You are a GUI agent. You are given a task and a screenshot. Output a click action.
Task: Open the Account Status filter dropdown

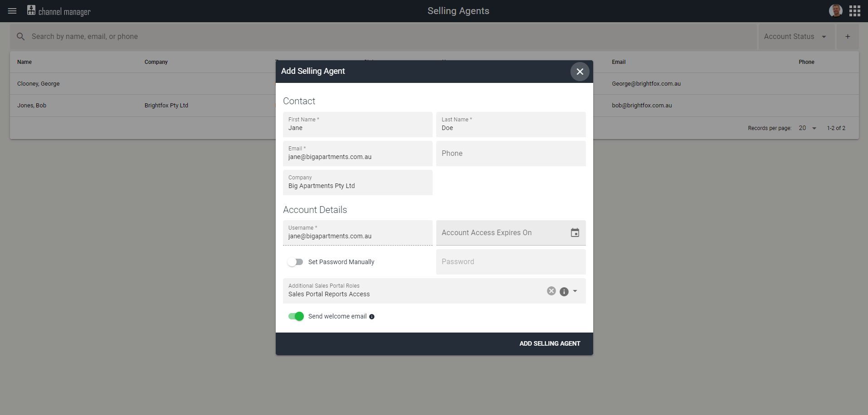coord(796,36)
